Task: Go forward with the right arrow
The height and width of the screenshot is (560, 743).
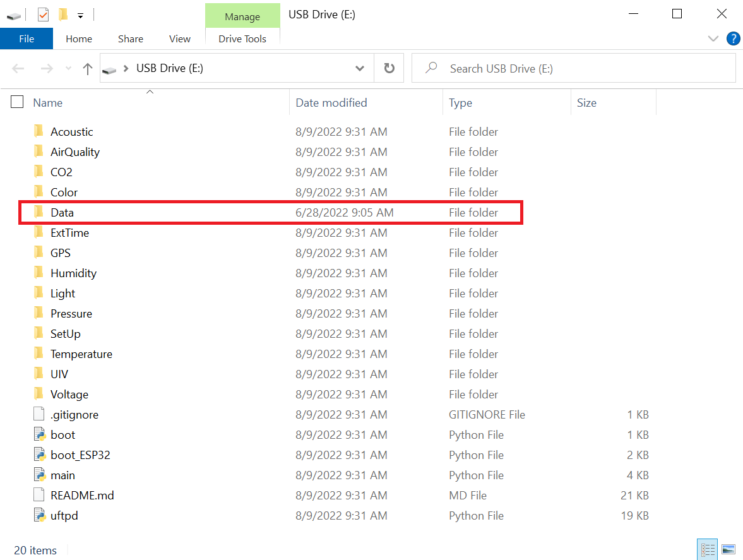Action: click(47, 69)
